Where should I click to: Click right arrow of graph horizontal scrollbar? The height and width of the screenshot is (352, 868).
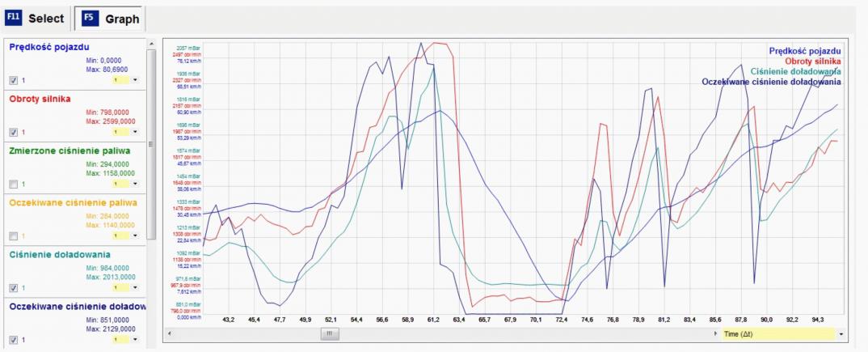(716, 333)
